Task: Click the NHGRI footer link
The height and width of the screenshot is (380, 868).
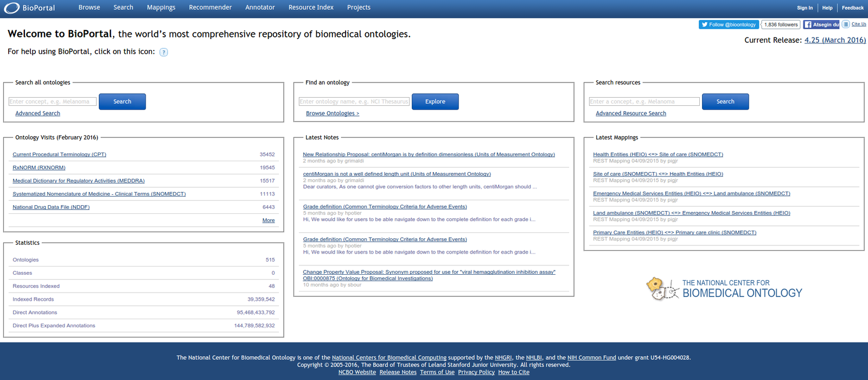Action: pyautogui.click(x=503, y=358)
